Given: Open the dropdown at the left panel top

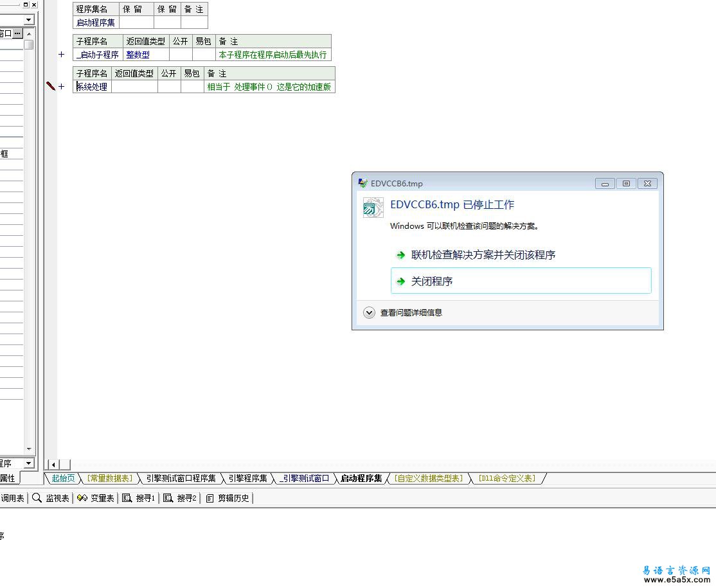Looking at the screenshot, I should pos(29,20).
